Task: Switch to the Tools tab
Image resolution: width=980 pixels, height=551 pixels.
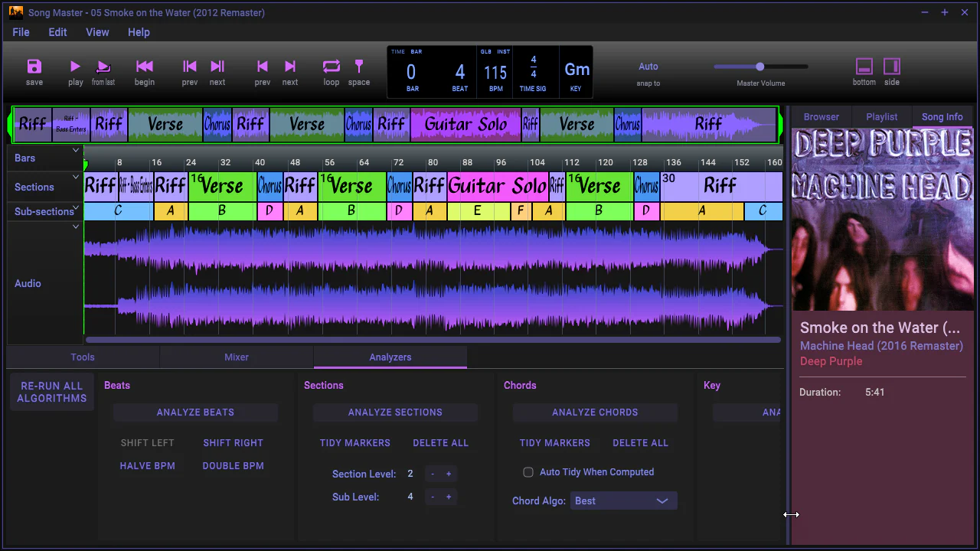Action: pyautogui.click(x=83, y=357)
